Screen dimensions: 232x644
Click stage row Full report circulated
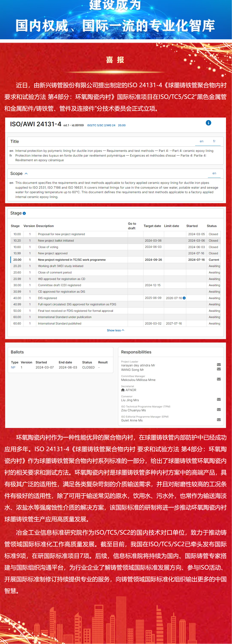[115, 305]
